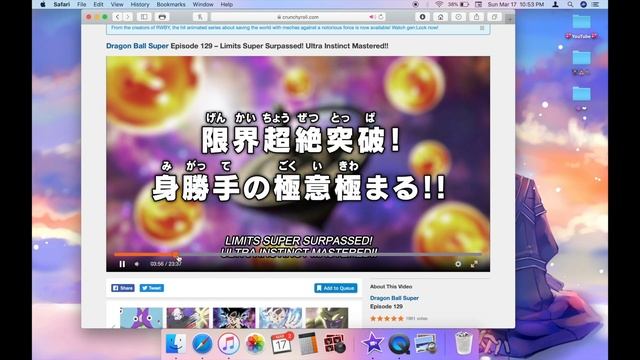Open Trash from the Dock
The height and width of the screenshot is (360, 640).
pos(464,344)
